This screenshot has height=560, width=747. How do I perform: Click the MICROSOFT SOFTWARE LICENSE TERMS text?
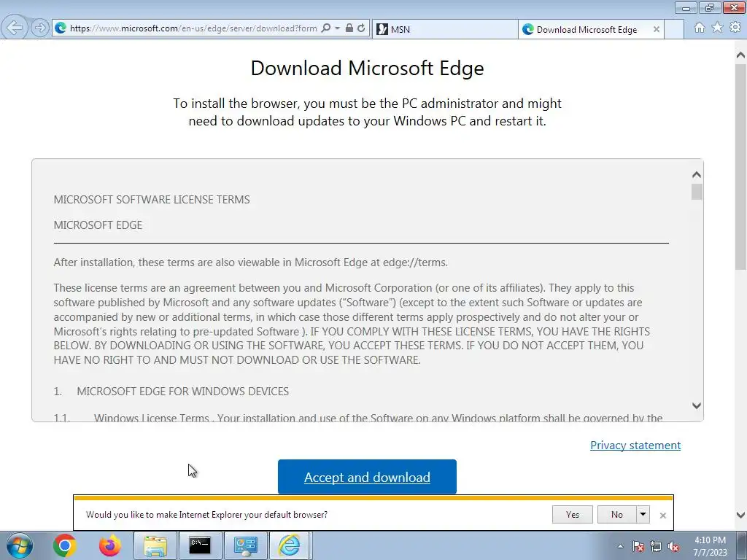click(152, 200)
